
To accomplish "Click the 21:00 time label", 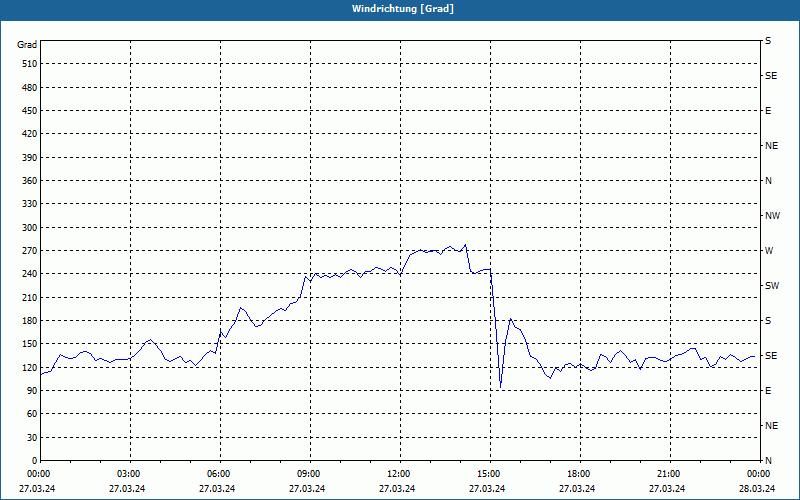I will 669,474.
